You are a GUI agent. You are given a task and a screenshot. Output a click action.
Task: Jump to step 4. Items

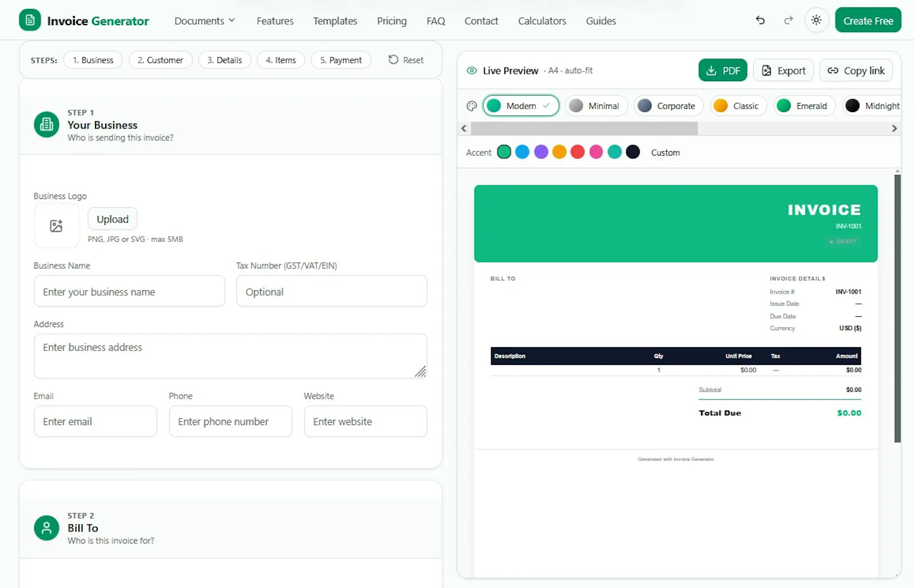(281, 60)
